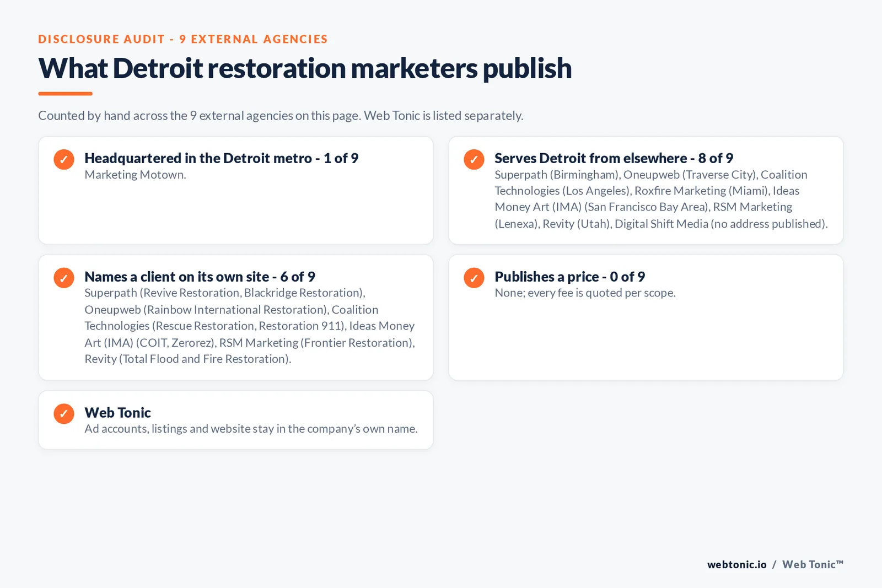
Task: Click the text 'Marketing Motown.'
Action: (135, 175)
